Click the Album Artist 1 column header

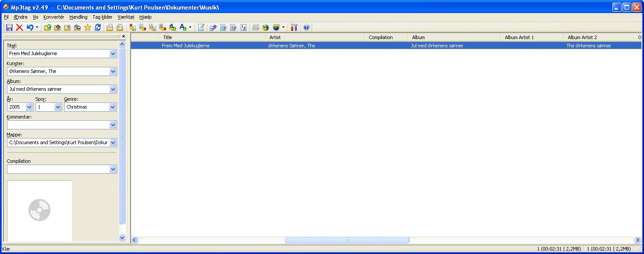coord(532,37)
